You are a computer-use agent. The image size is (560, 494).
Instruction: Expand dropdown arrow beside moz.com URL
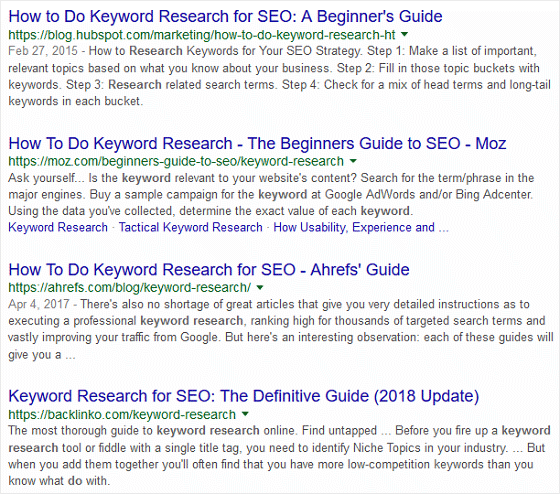point(353,161)
